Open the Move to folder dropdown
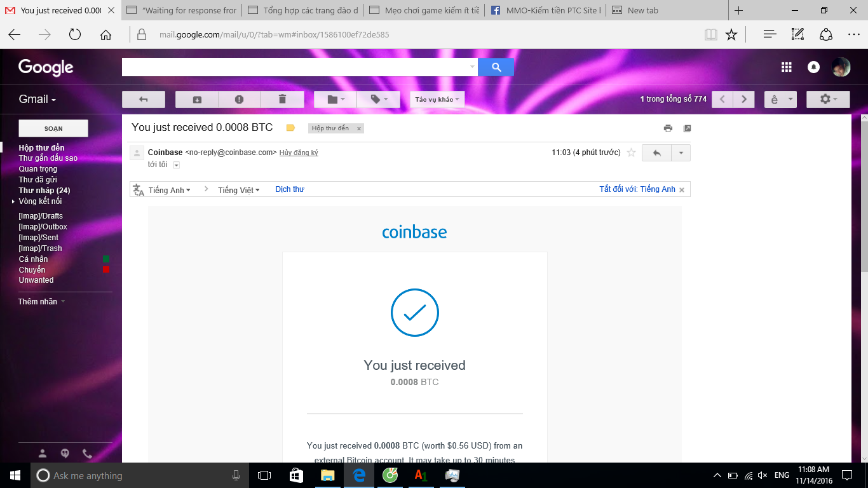 point(336,99)
